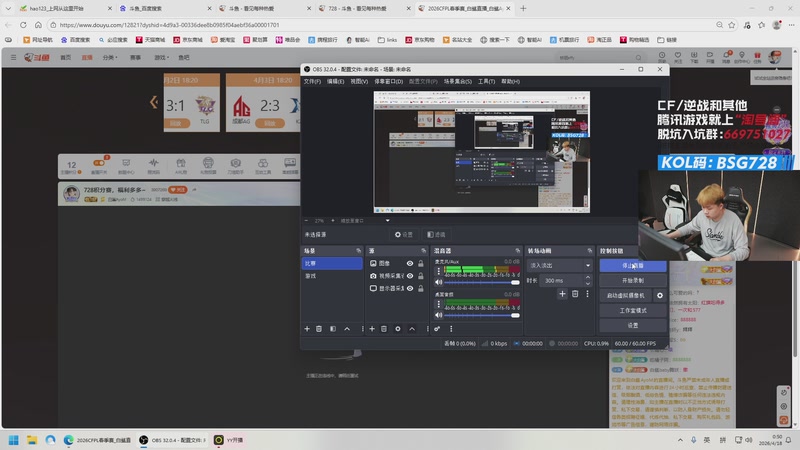Open preview scaling dropdown arrow below OBS preview
The image size is (800, 450).
(x=388, y=220)
